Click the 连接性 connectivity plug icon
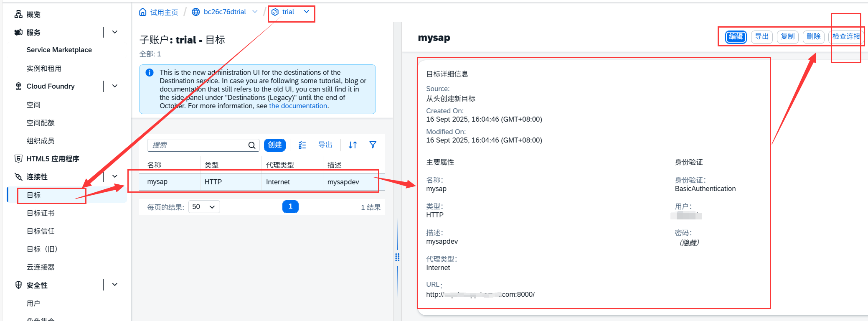 pyautogui.click(x=18, y=176)
